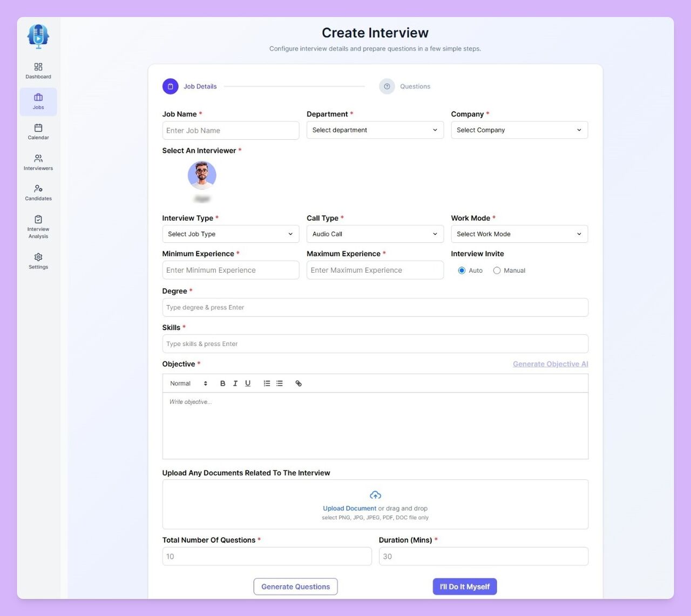Click the "select PNG, JPG, JPEG, PDF, DOC file only" text
Image resolution: width=691 pixels, height=616 pixels.
[375, 518]
